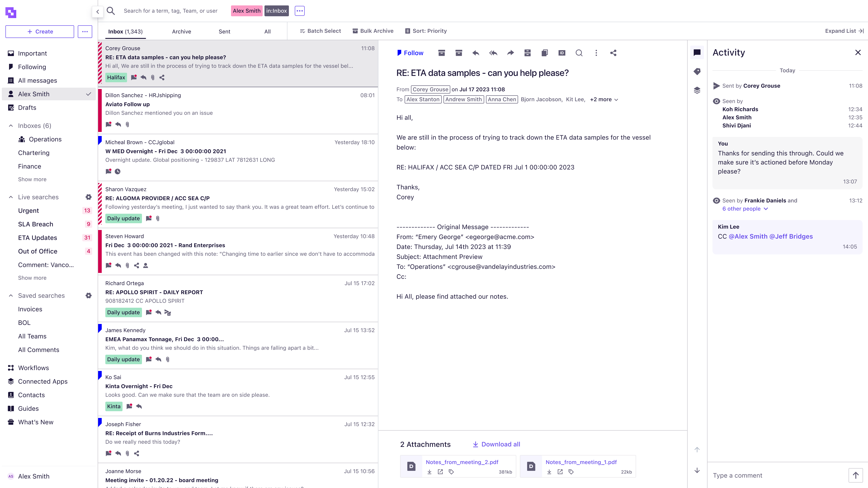Open search within the conversation
Viewport: 868px width, 488px height.
coord(579,53)
